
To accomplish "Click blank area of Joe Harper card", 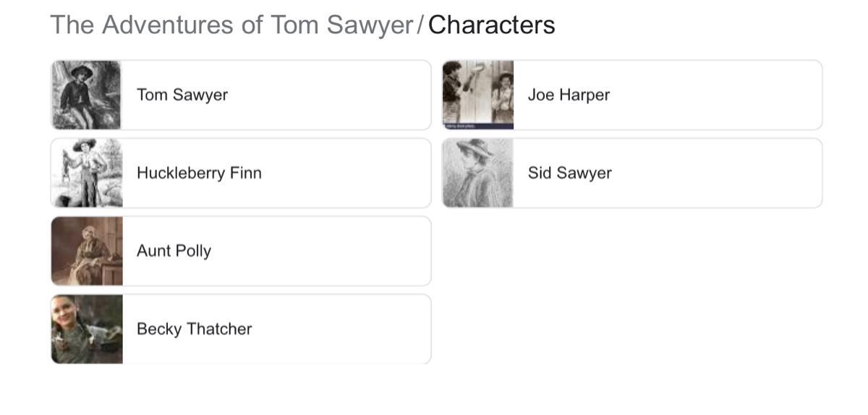I will (x=723, y=95).
